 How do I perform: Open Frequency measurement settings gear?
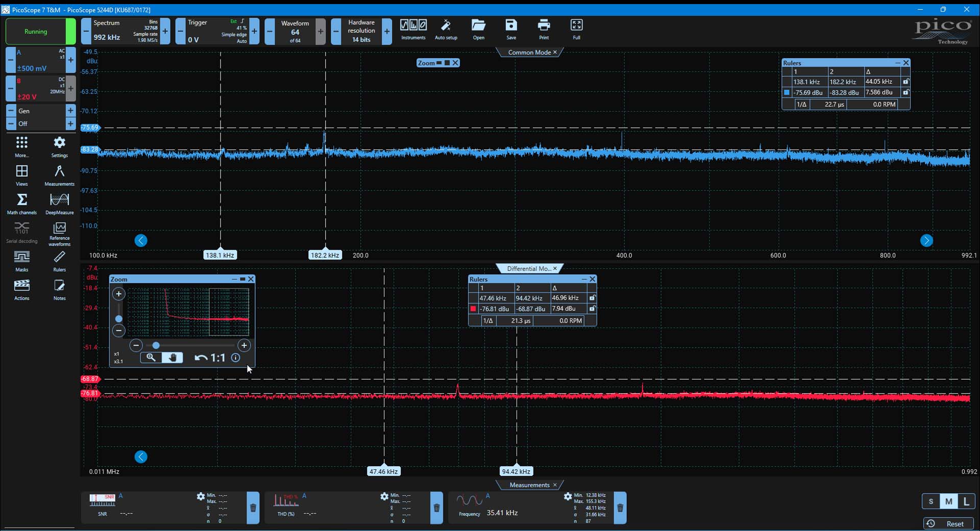568,496
